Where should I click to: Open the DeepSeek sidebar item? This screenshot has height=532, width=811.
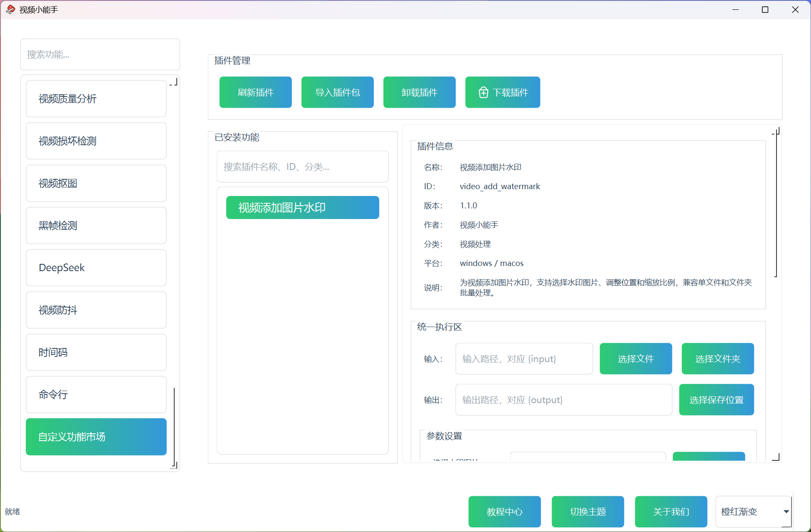(96, 268)
